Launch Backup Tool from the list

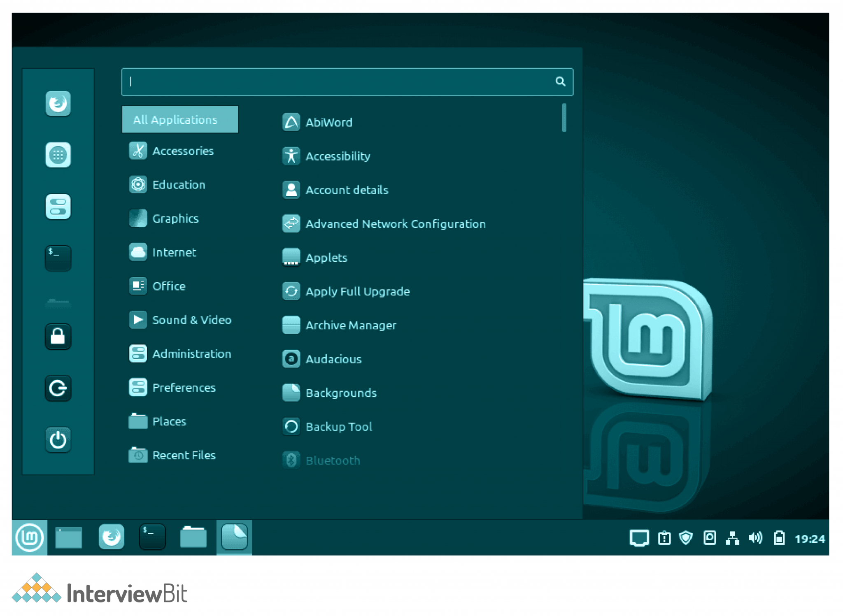[x=338, y=427]
